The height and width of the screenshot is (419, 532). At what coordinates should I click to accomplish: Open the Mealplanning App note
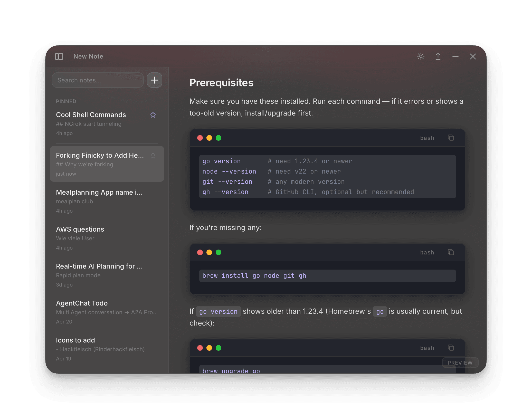click(x=100, y=192)
